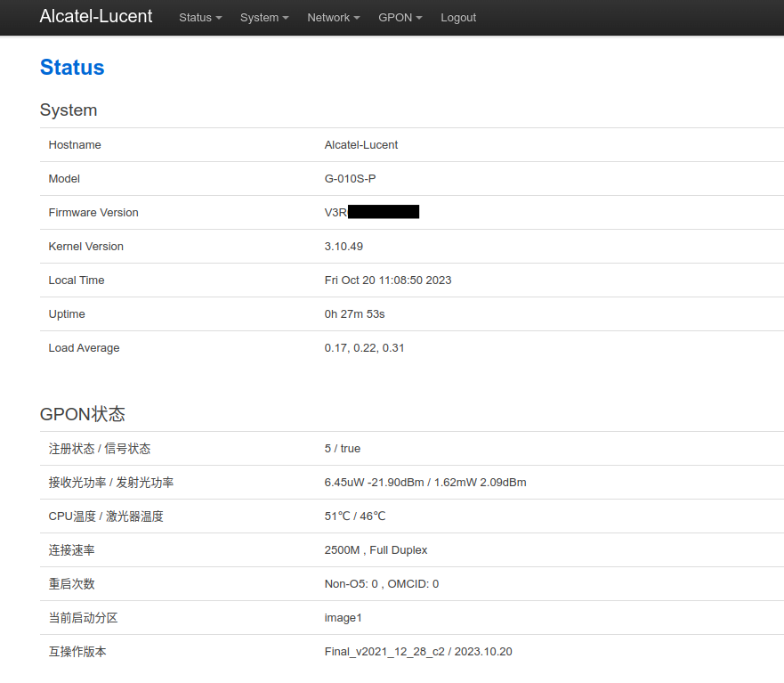This screenshot has width=784, height=683.
Task: Select the time Fri Oct 20 11:08:50 2023
Action: (388, 281)
